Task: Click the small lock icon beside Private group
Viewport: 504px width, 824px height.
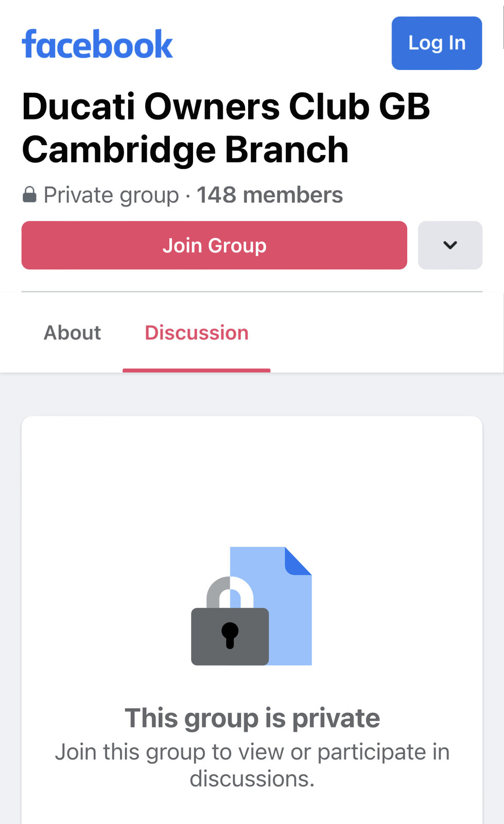Action: click(29, 195)
